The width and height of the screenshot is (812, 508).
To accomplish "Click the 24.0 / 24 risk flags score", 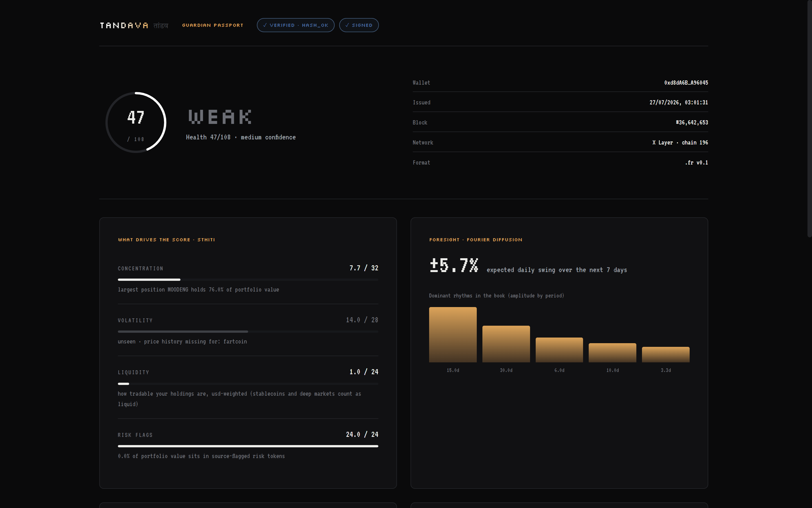I will (362, 434).
